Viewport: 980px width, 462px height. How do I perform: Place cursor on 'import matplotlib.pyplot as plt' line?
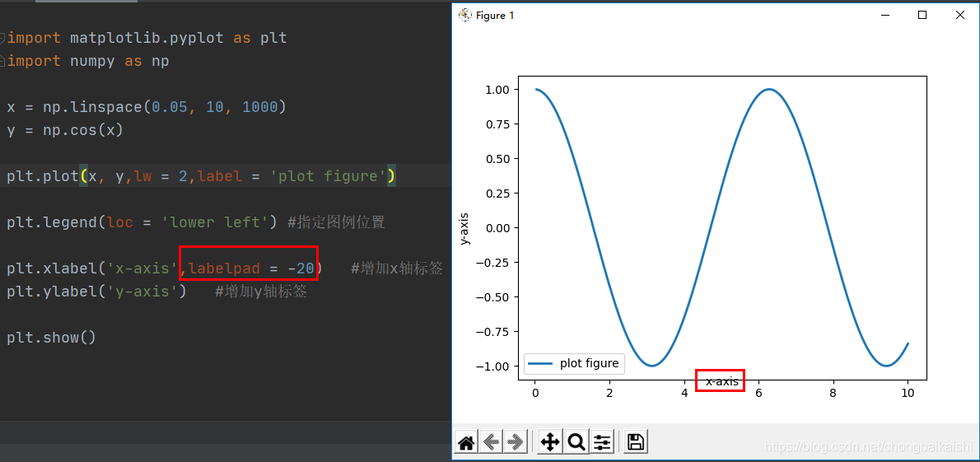pos(147,38)
